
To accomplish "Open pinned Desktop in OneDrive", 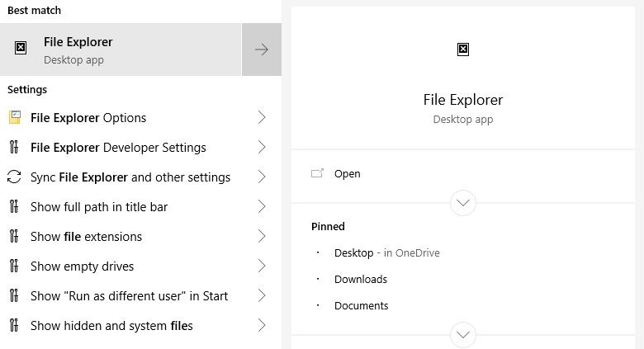I will [x=387, y=253].
